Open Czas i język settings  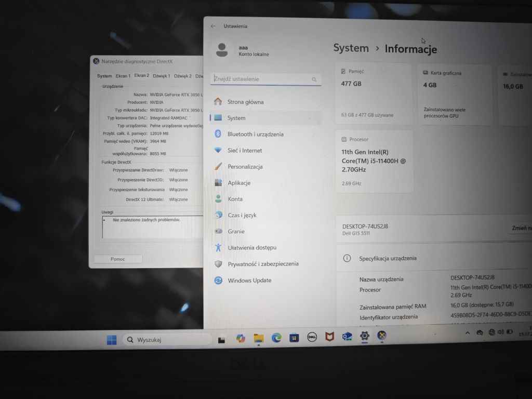(265, 215)
